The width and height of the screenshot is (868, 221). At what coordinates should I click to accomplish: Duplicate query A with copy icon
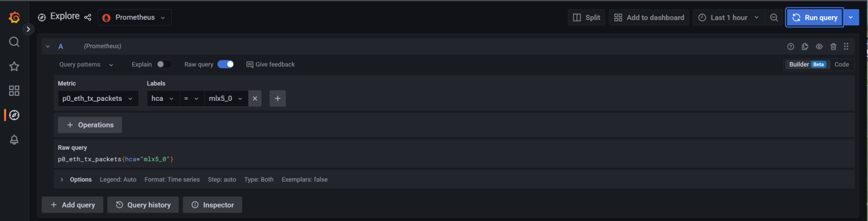pos(805,46)
